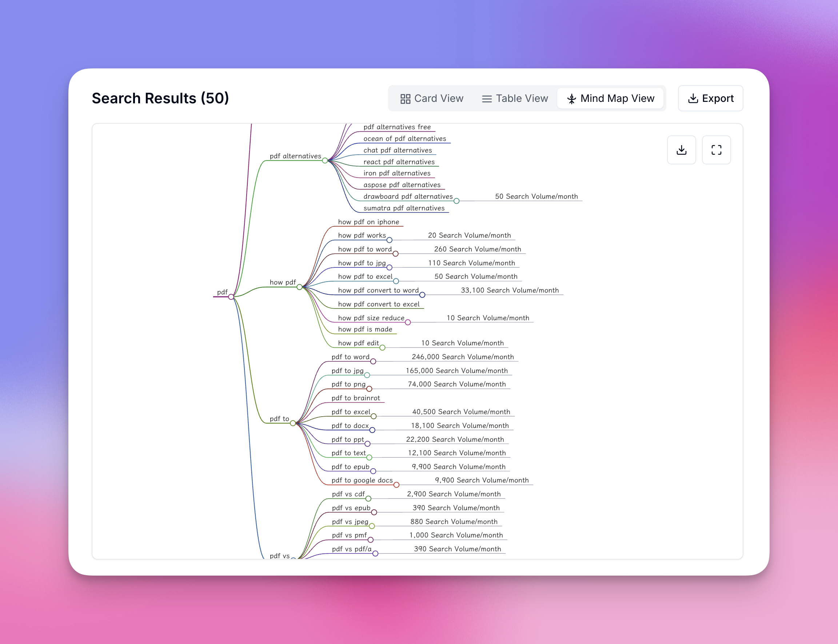
Task: Toggle the 'how pdf edit' node circle
Action: tap(382, 348)
